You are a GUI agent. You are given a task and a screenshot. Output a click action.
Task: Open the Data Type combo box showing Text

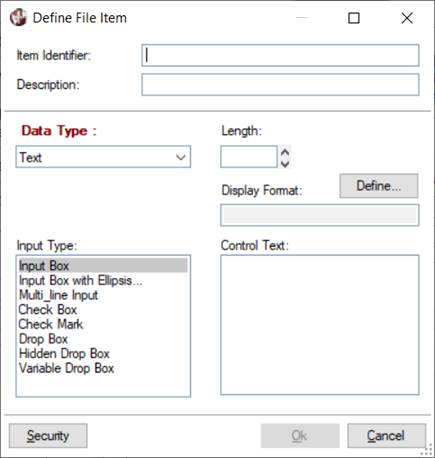click(103, 157)
